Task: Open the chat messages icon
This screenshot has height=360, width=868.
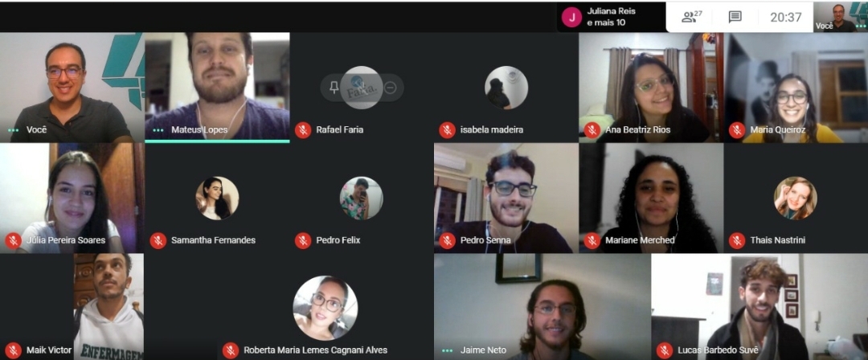Action: pos(735,17)
